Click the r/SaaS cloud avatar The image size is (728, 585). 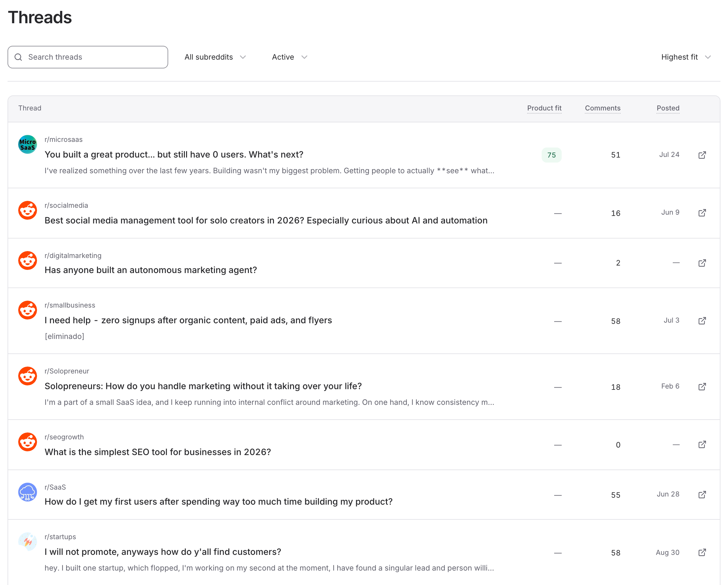pyautogui.click(x=27, y=492)
